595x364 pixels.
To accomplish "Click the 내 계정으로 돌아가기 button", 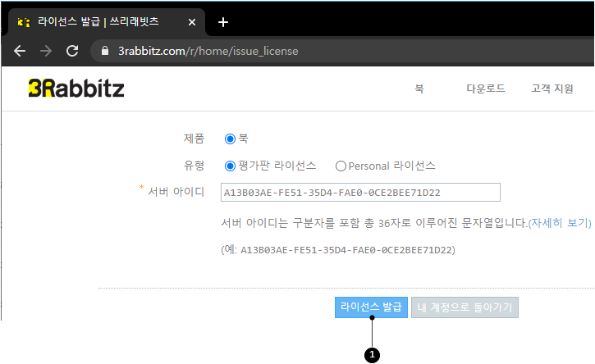I will 465,307.
